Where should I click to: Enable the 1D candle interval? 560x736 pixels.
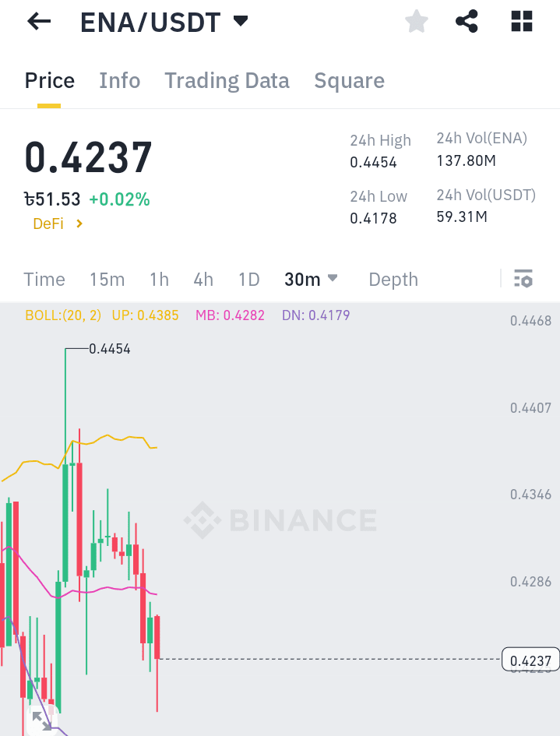pyautogui.click(x=249, y=279)
